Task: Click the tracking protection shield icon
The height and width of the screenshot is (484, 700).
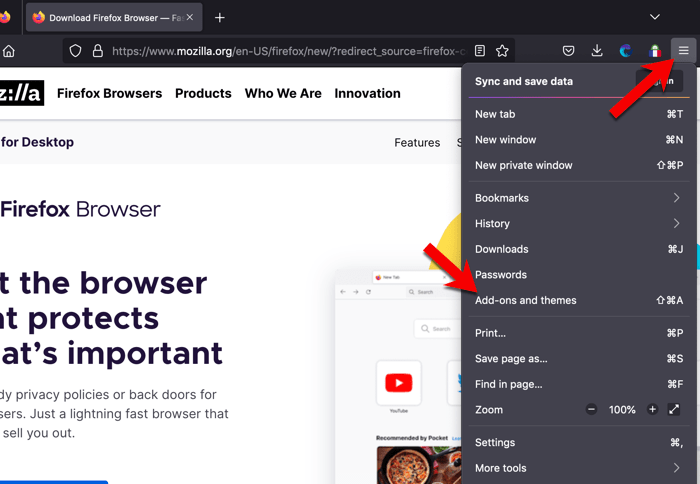Action: (x=75, y=51)
